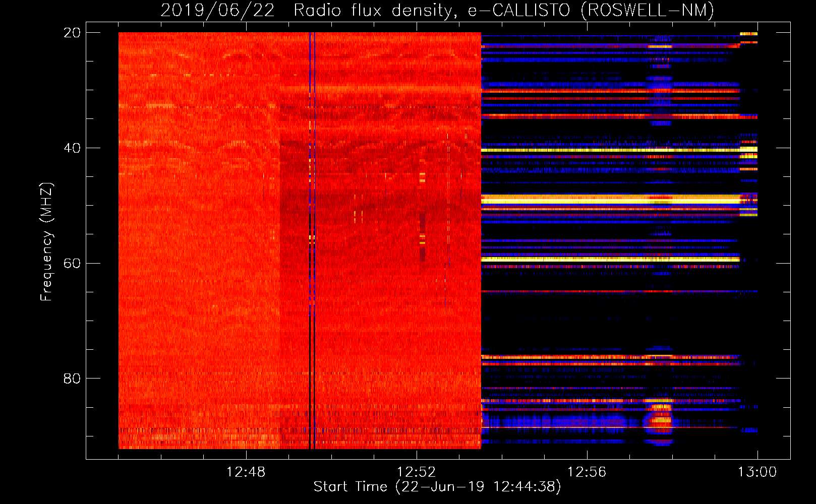Select the 12:48 time tick label
Viewport: 816px width, 504px height.
[246, 472]
